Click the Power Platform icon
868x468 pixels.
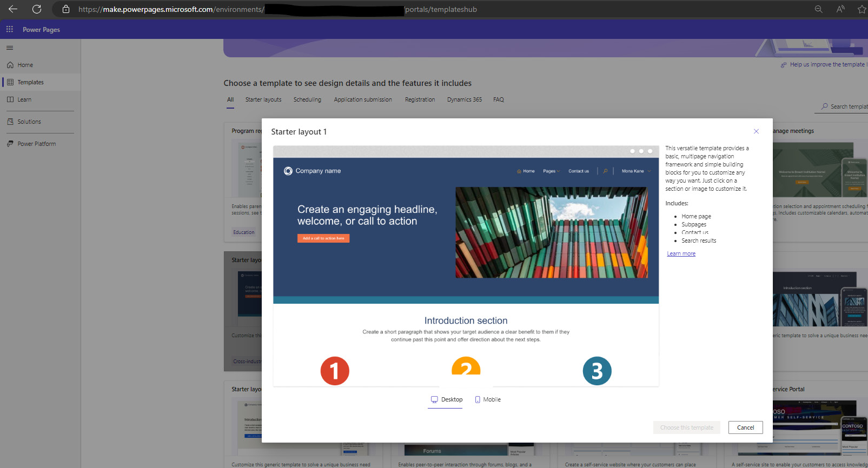coord(10,144)
